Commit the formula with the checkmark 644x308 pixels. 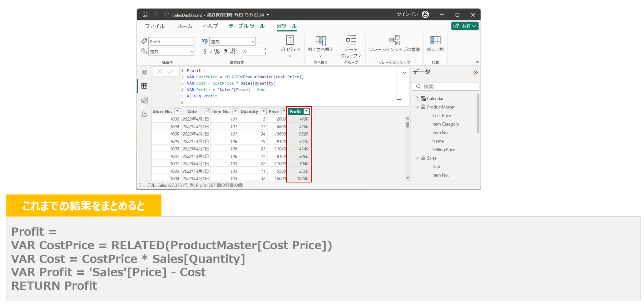tap(171, 72)
